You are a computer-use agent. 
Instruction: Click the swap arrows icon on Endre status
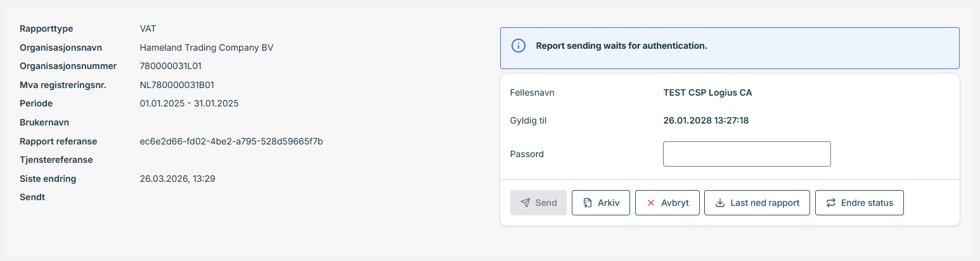pyautogui.click(x=830, y=203)
